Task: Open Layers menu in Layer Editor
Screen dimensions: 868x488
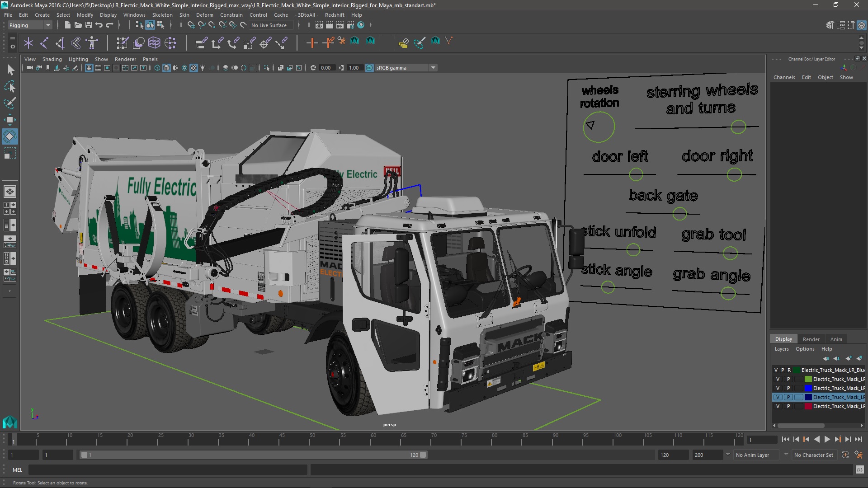Action: coord(781,349)
